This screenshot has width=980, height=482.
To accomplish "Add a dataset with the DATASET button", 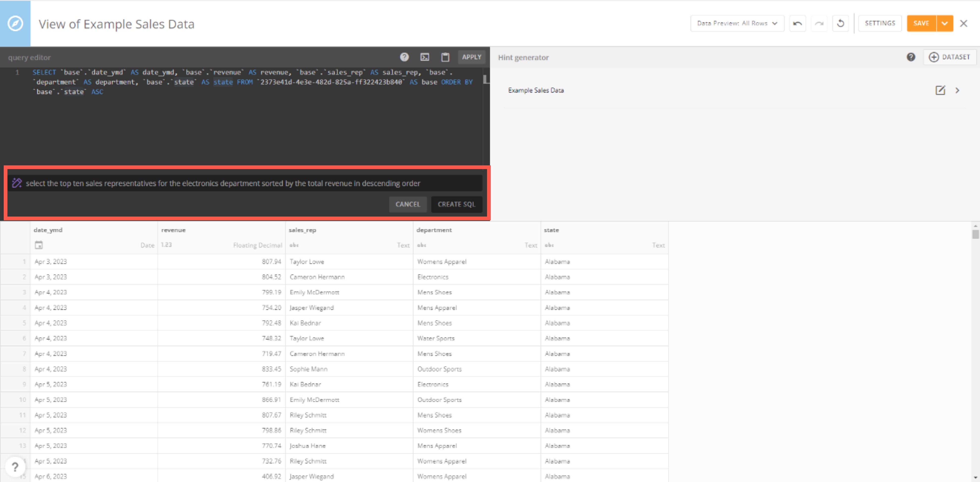I will click(x=950, y=57).
